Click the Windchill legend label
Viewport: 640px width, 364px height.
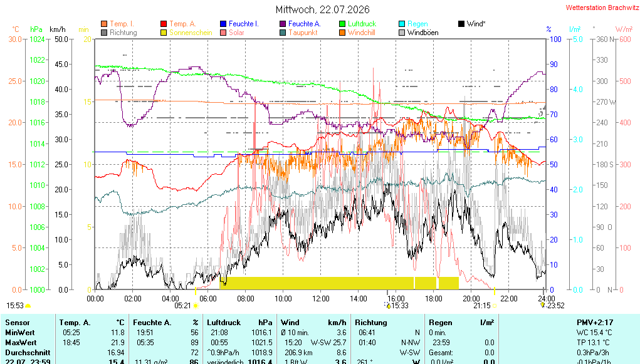click(x=361, y=33)
